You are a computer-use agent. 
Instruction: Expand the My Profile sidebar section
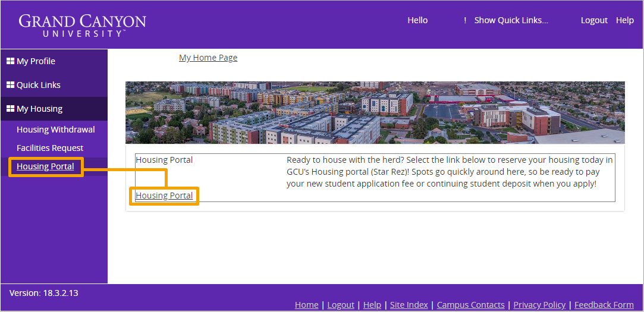pos(54,62)
